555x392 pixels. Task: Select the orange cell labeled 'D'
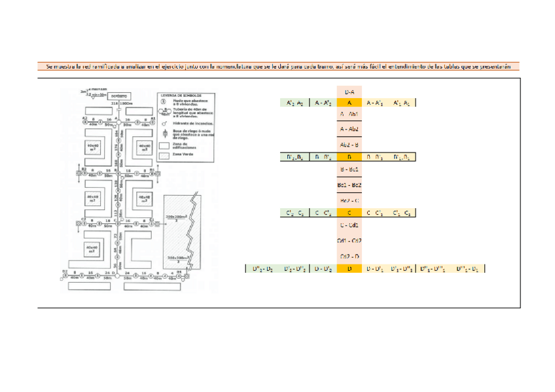pos(349,269)
